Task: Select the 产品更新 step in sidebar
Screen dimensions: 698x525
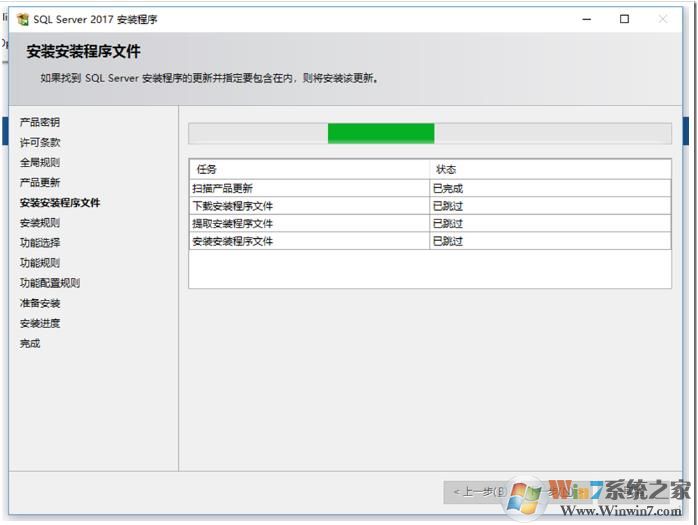Action: point(40,183)
